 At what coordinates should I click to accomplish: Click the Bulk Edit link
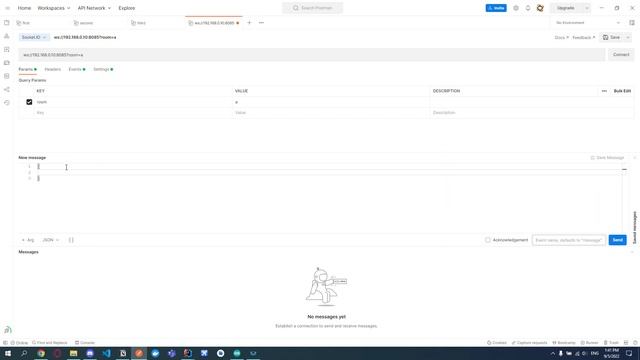tap(622, 91)
